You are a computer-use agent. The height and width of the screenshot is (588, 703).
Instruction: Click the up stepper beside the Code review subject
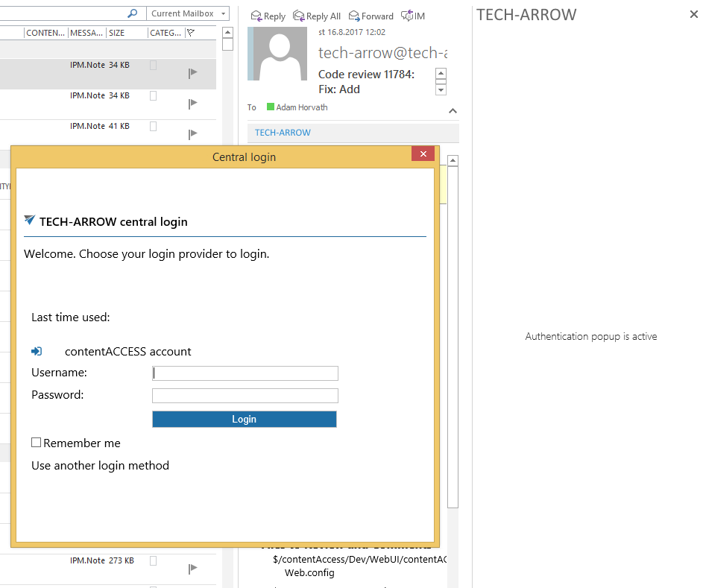tap(441, 72)
